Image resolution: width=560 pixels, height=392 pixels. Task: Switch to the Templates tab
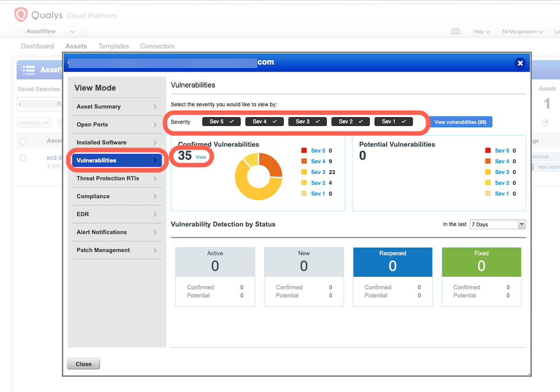click(113, 46)
